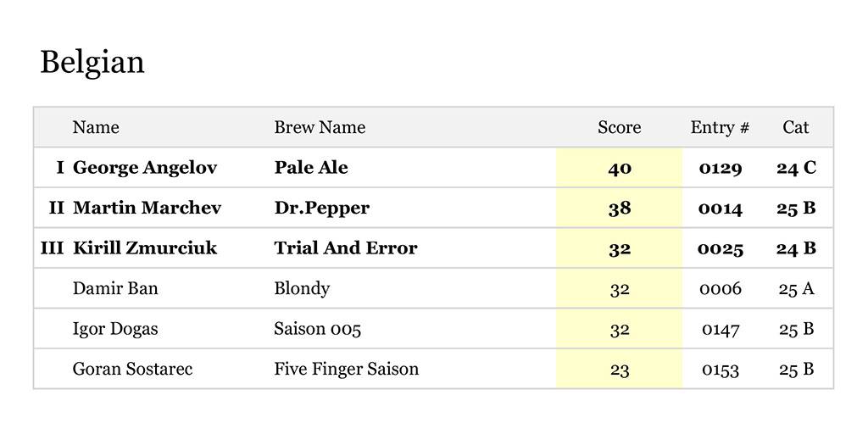Click the Belgian section heading
Viewport: 868px width, 423px height.
point(92,62)
